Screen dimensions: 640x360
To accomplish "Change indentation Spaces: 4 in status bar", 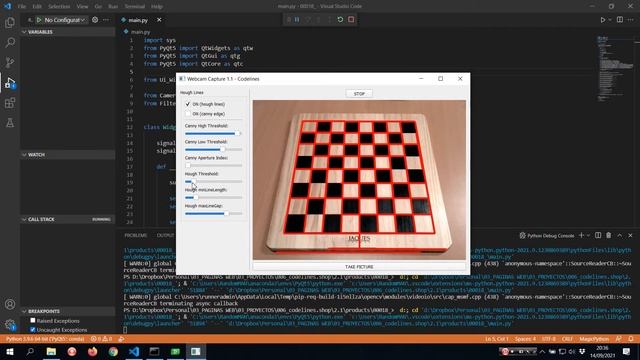I will (525, 339).
